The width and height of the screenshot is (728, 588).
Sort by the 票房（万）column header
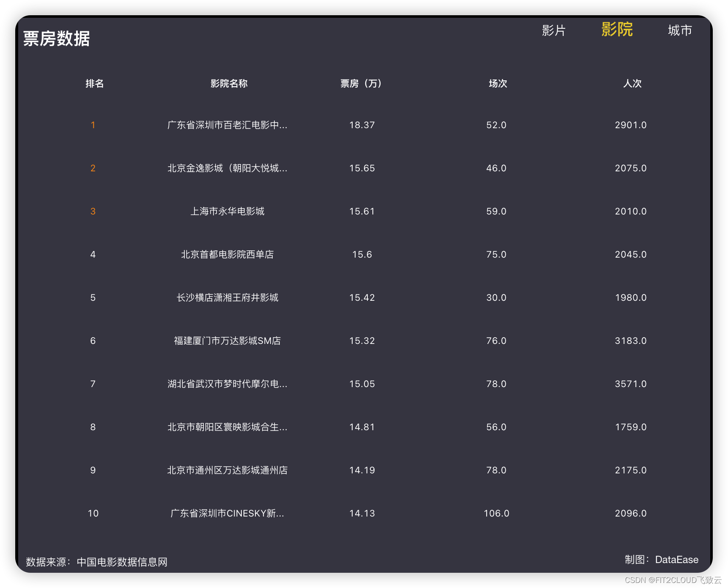click(x=361, y=84)
